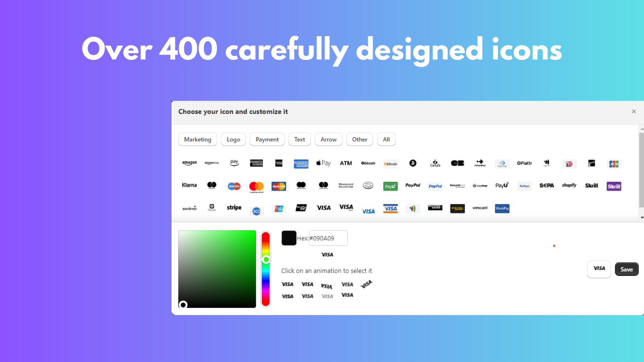Screen dimensions: 644x362
Task: Pick the SEPA icon
Action: tap(546, 185)
